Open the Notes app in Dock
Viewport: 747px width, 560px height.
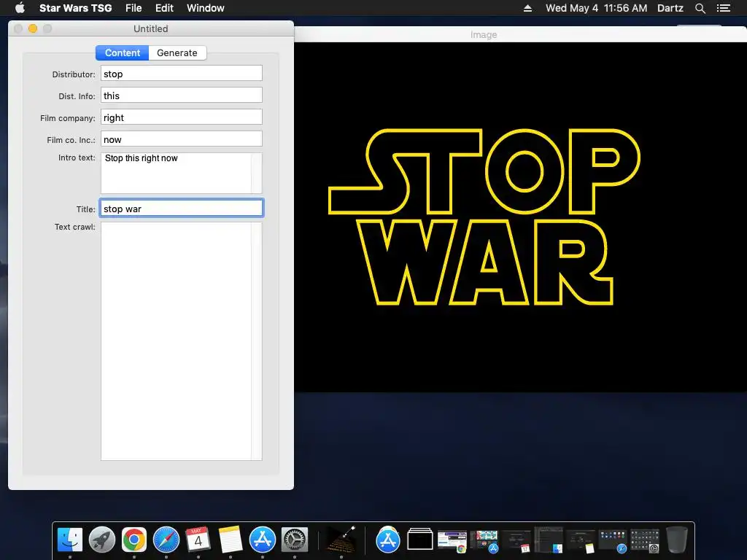click(231, 540)
